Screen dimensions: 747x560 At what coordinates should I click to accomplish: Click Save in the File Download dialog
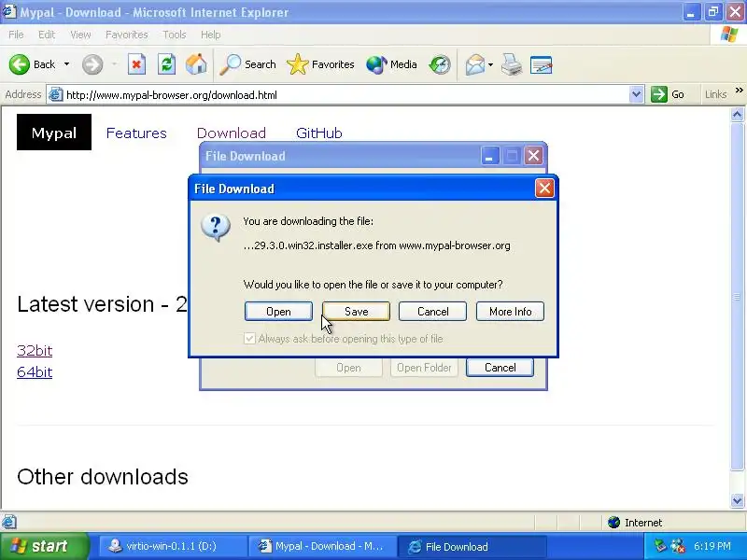356,312
